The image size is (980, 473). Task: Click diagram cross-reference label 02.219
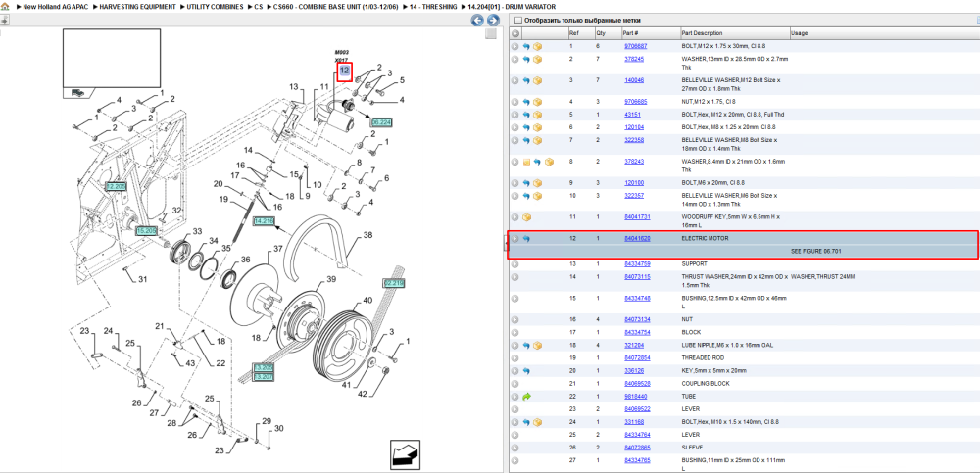[394, 283]
